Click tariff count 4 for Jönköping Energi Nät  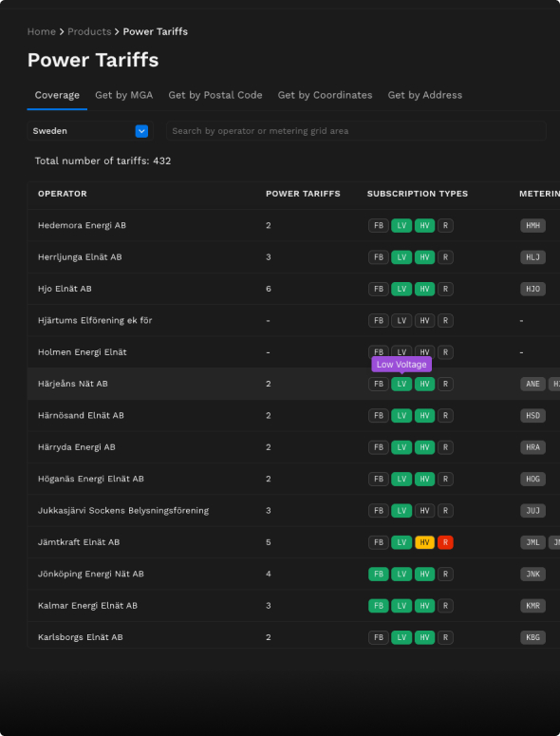269,574
